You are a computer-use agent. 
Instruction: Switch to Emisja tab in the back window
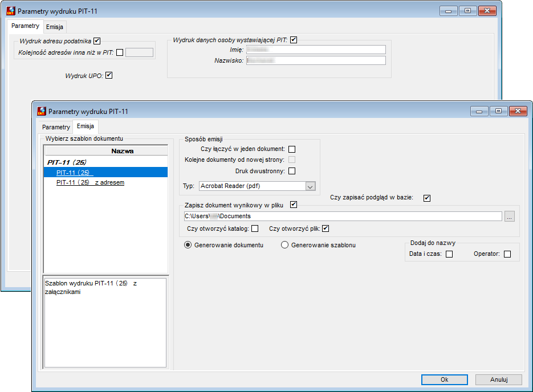click(x=54, y=27)
